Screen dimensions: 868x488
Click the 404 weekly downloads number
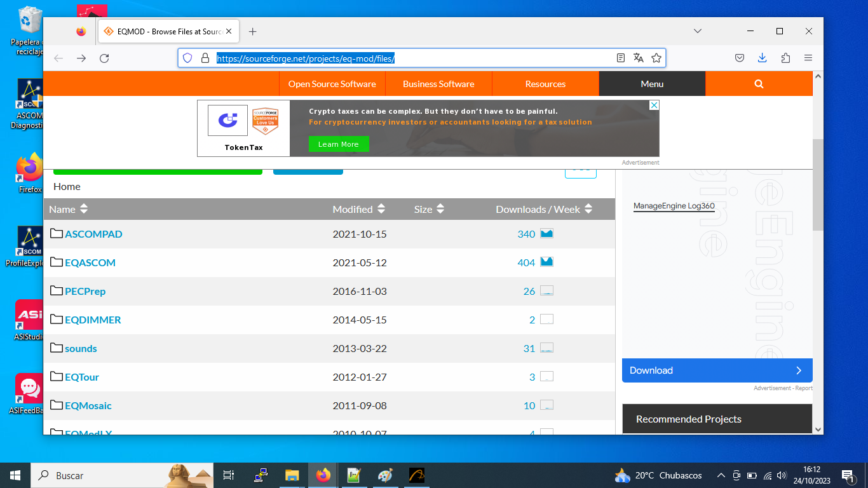[x=526, y=262]
